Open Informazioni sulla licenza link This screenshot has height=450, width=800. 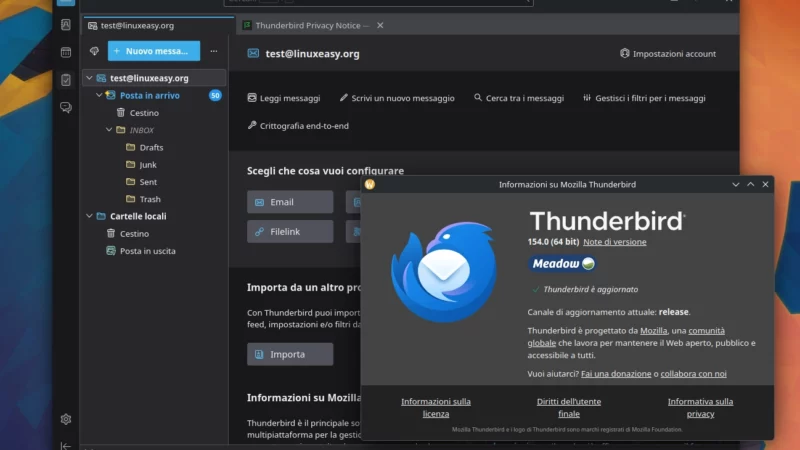pos(436,408)
